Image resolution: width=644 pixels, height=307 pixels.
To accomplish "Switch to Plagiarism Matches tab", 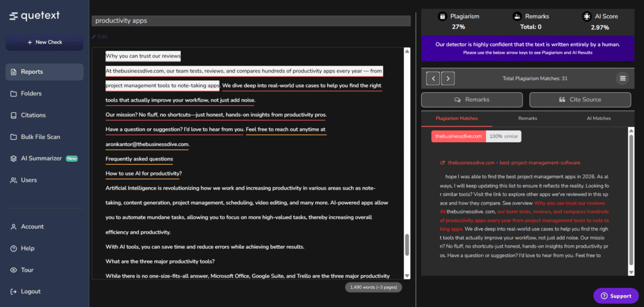I will point(456,118).
